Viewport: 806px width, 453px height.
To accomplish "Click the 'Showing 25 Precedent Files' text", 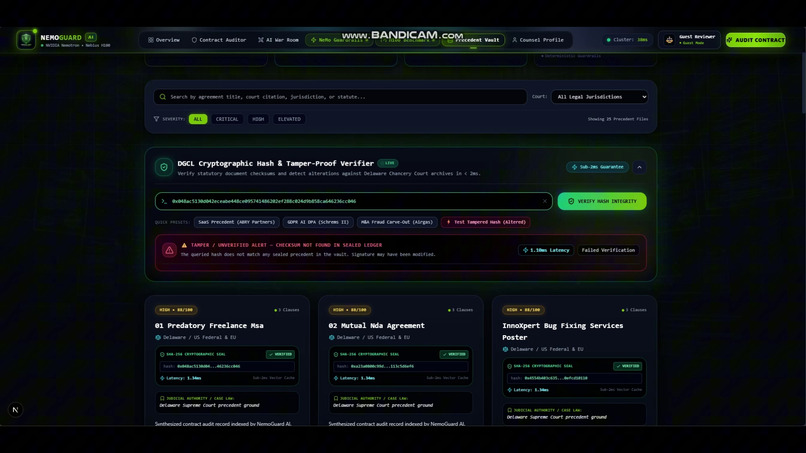I will tap(618, 119).
